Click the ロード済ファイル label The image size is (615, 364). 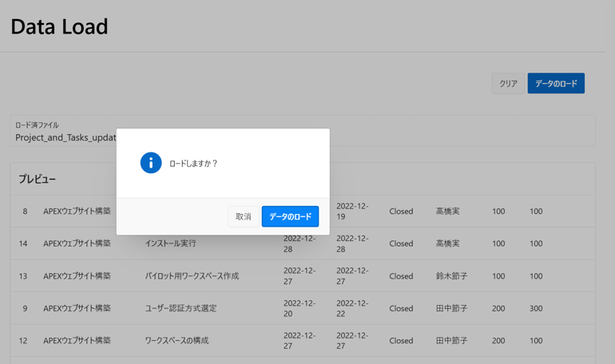point(37,125)
